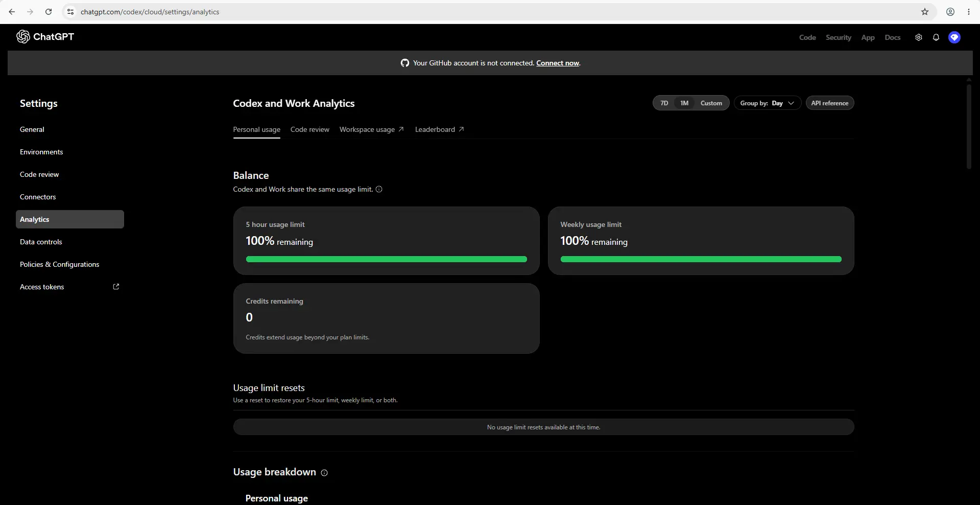
Task: Open the user profile avatar menu
Action: [954, 37]
